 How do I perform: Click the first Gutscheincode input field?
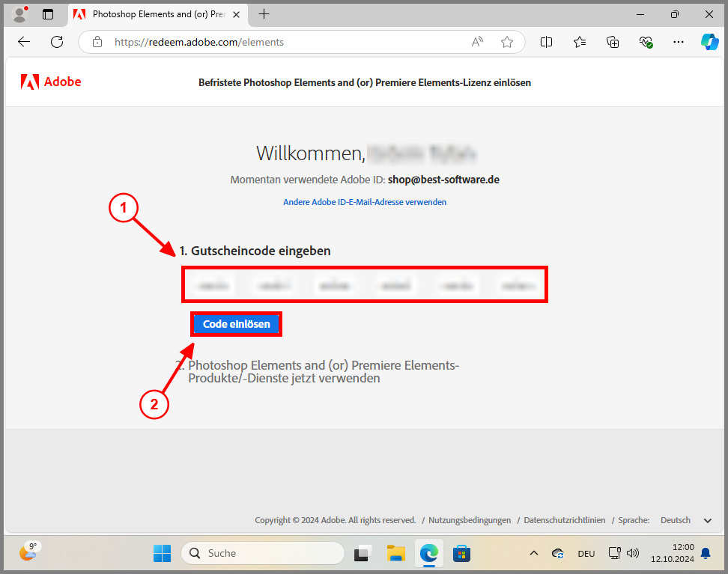point(212,284)
